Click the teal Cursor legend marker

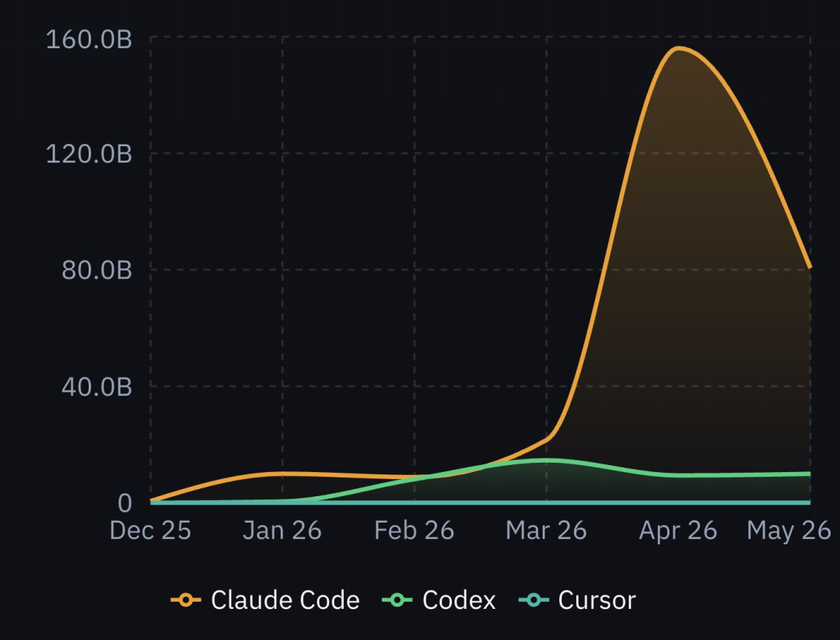click(534, 600)
